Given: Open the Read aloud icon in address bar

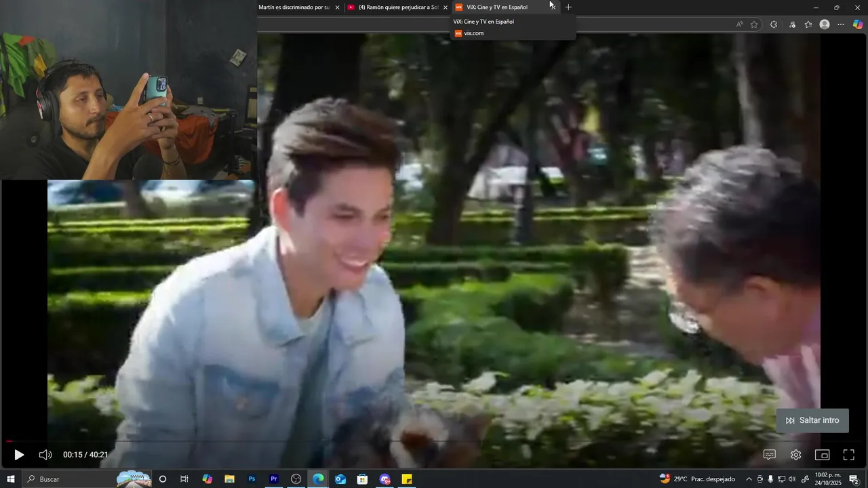Looking at the screenshot, I should pos(739,24).
